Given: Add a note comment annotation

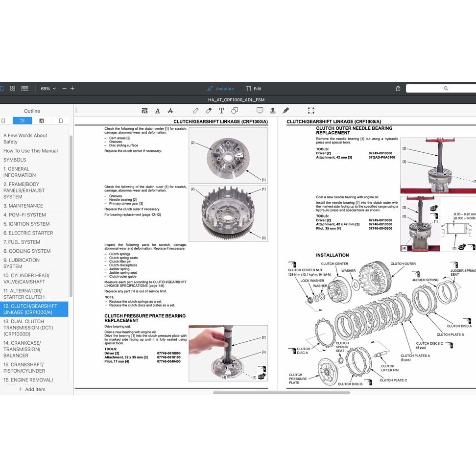Looking at the screenshot, I should point(260,111).
